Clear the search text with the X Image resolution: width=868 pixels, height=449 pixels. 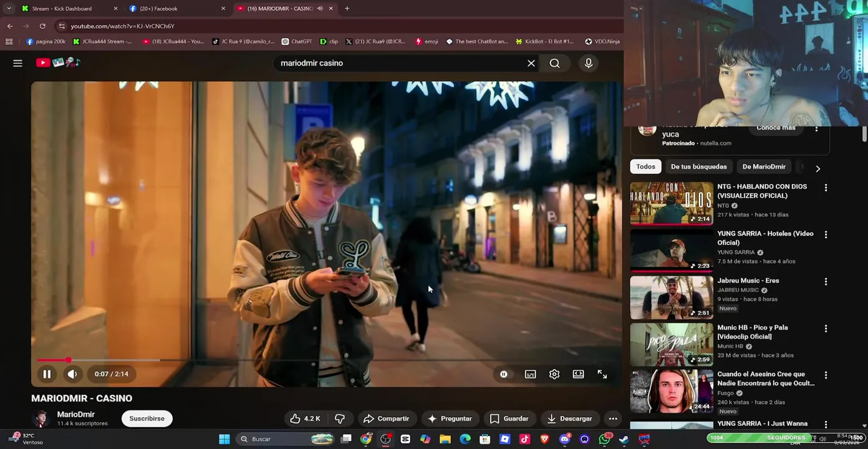click(531, 63)
